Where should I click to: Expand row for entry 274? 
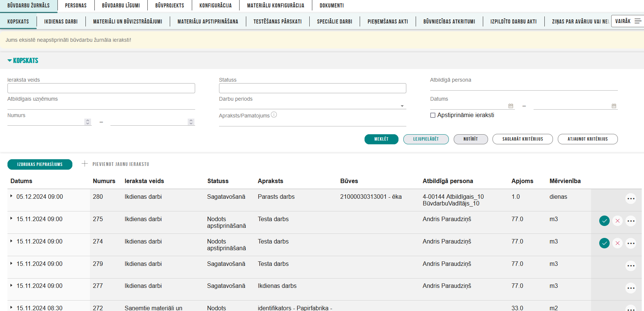11,241
